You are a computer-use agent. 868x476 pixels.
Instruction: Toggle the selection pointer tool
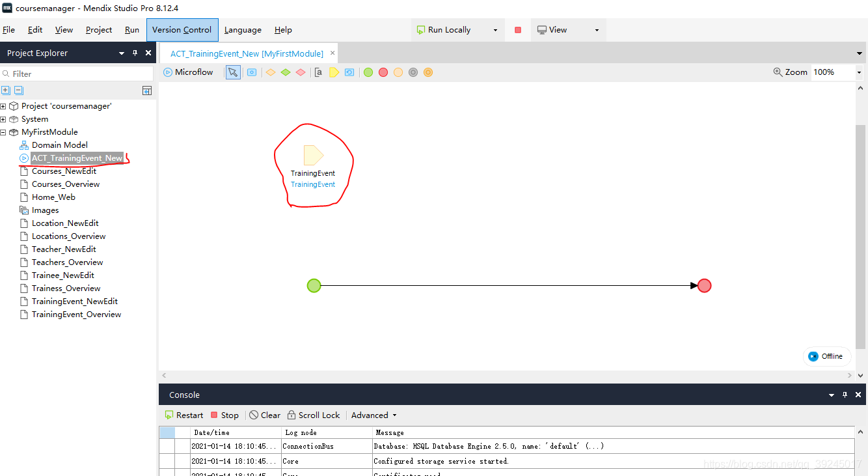[232, 72]
